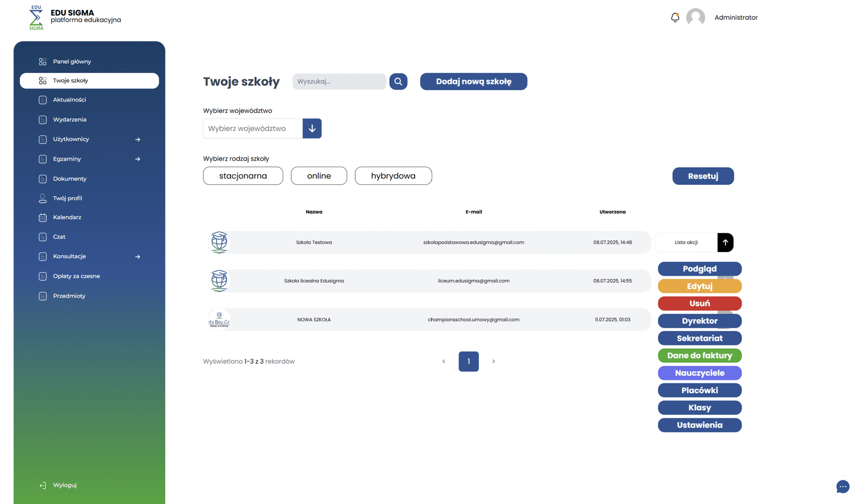Screen dimensions: 860x504
Task: Open the województwo dropdown arrow
Action: click(x=312, y=128)
